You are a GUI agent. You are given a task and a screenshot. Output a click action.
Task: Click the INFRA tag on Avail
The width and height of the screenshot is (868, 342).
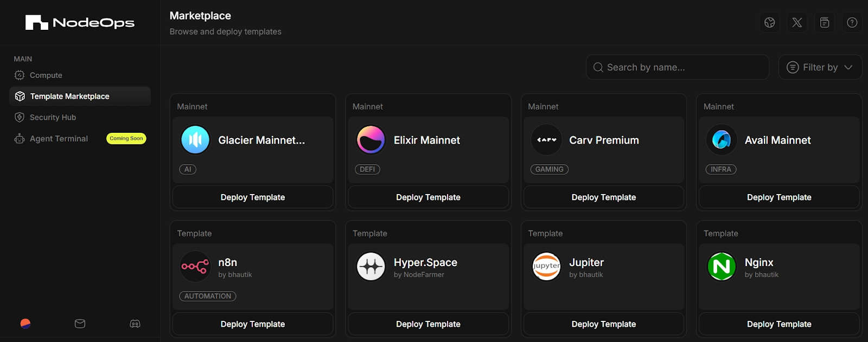[x=721, y=170]
